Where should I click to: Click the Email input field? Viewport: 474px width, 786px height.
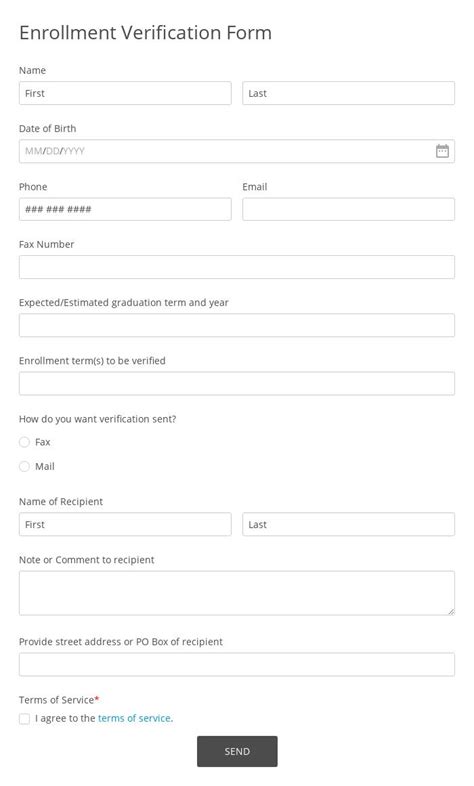point(348,209)
